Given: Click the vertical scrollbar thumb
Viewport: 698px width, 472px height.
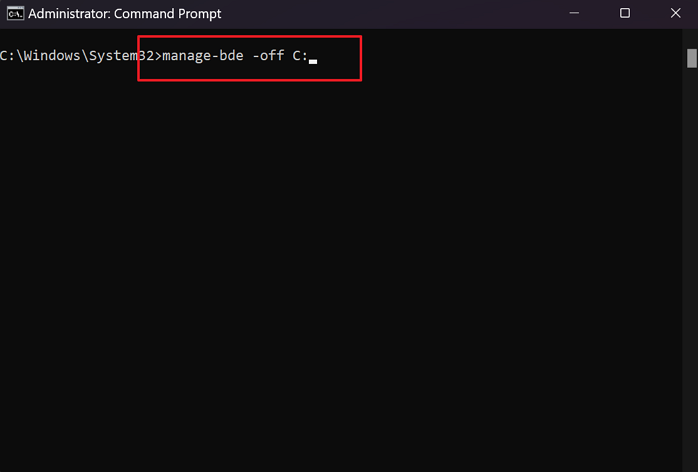Looking at the screenshot, I should coord(691,57).
